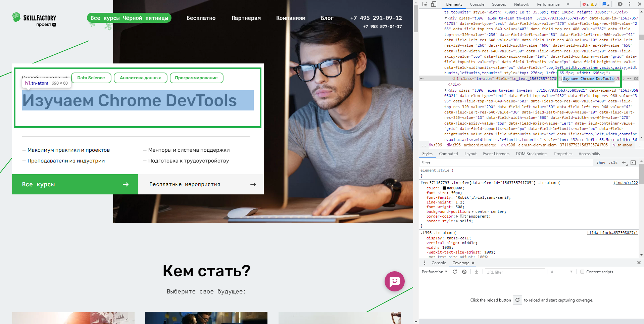The height and width of the screenshot is (324, 644).
Task: Click the green Все курсы button
Action: coord(75,184)
